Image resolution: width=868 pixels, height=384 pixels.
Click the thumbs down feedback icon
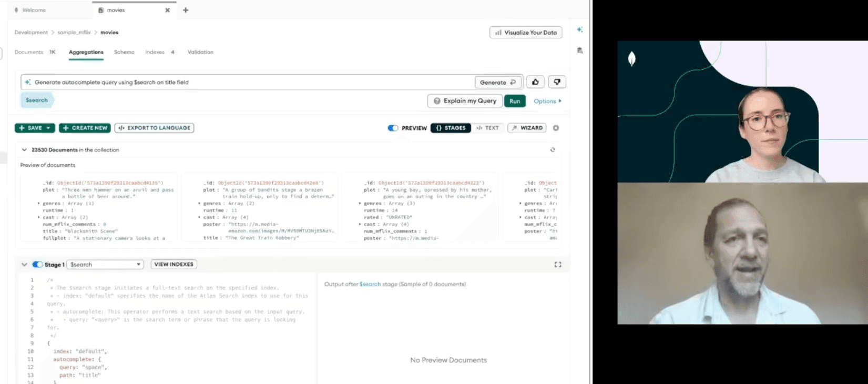[x=557, y=82]
